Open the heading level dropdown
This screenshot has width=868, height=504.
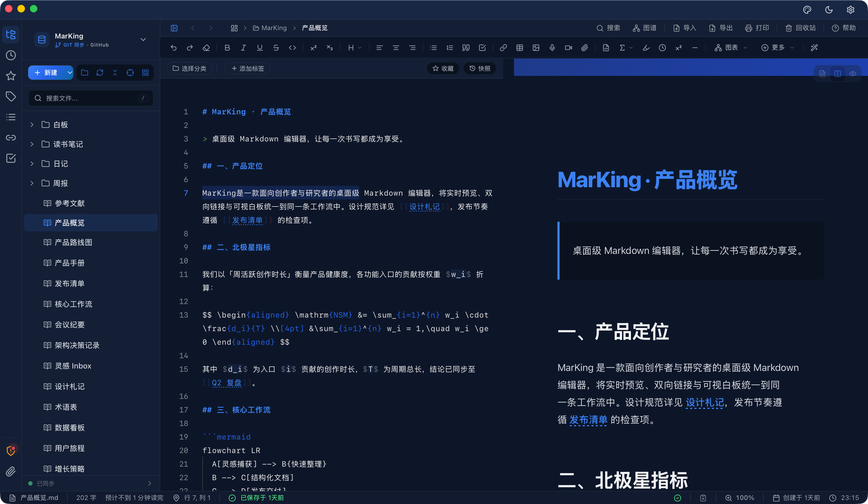click(x=355, y=48)
